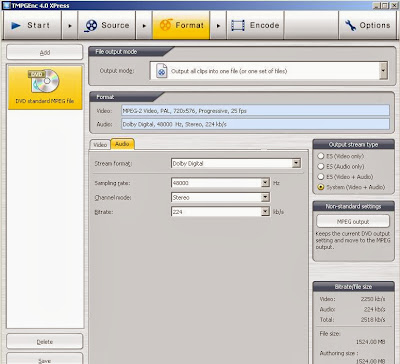Select ES (Video only) radio button
This screenshot has width=400, height=364.
coord(321,156)
